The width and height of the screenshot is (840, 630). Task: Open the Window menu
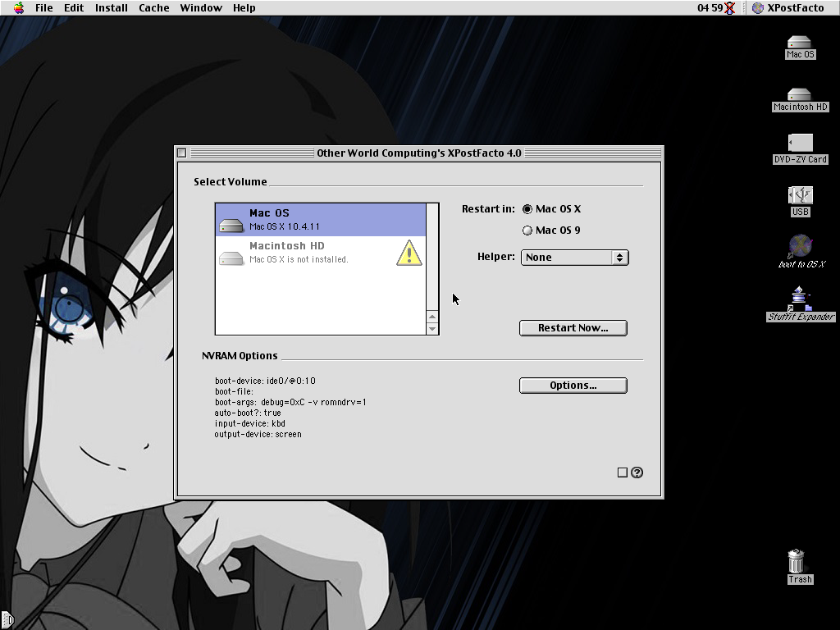pos(201,7)
